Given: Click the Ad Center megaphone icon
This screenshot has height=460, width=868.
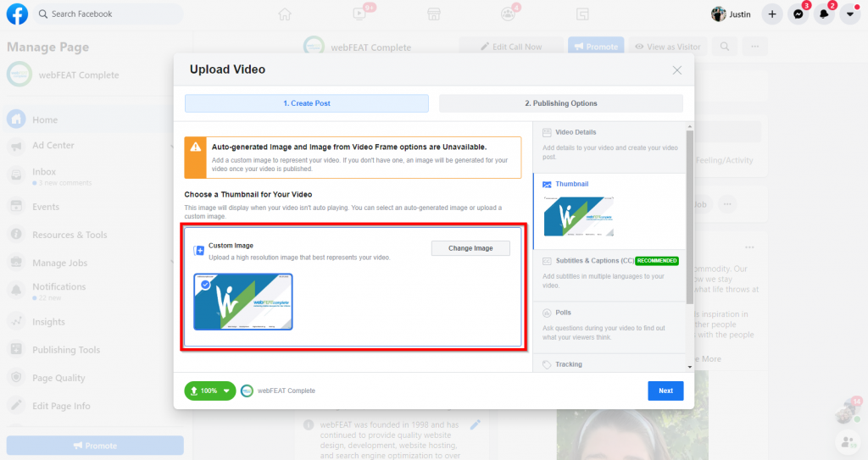Looking at the screenshot, I should 17,147.
